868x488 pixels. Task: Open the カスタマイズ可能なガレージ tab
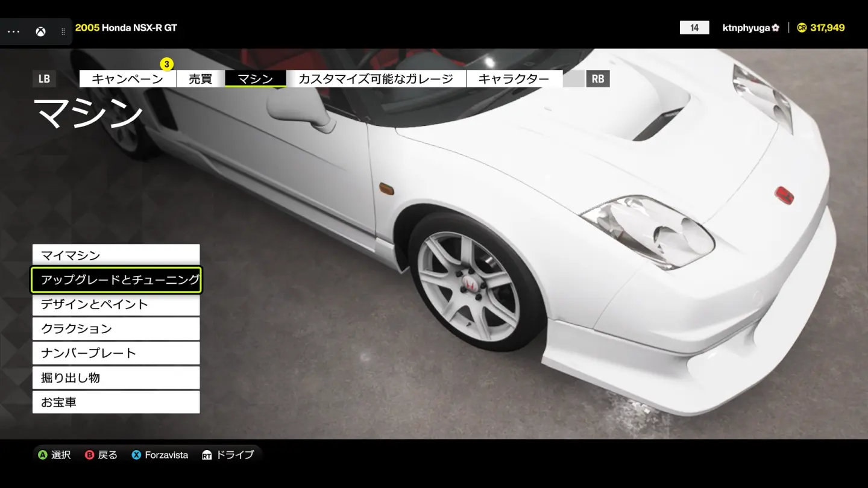(x=376, y=79)
